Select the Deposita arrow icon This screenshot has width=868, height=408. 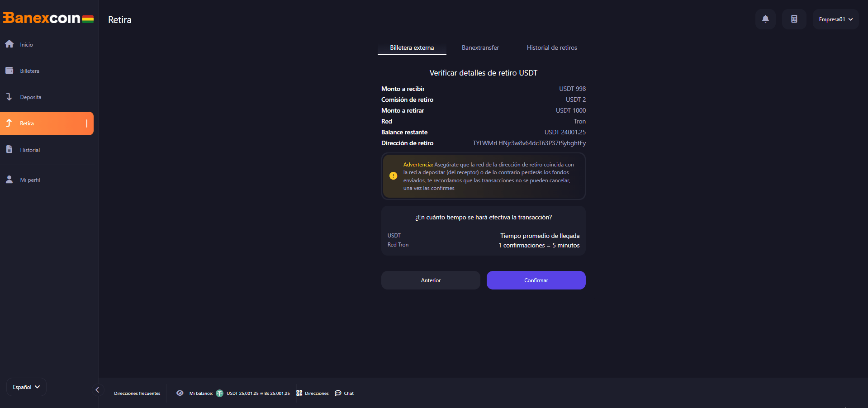[9, 97]
